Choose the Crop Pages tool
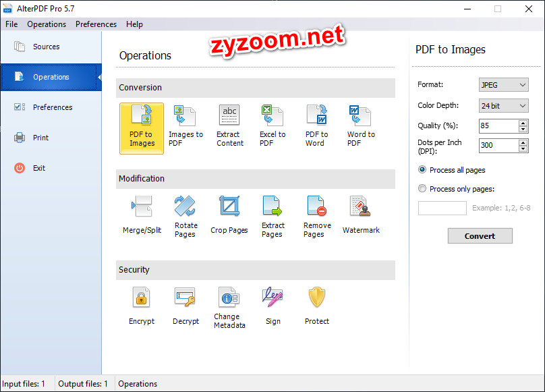 (229, 215)
